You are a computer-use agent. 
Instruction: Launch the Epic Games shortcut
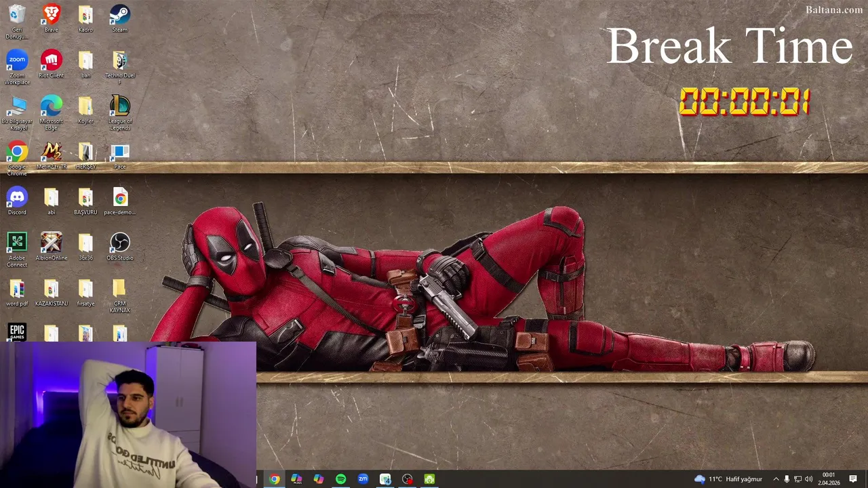tap(17, 332)
